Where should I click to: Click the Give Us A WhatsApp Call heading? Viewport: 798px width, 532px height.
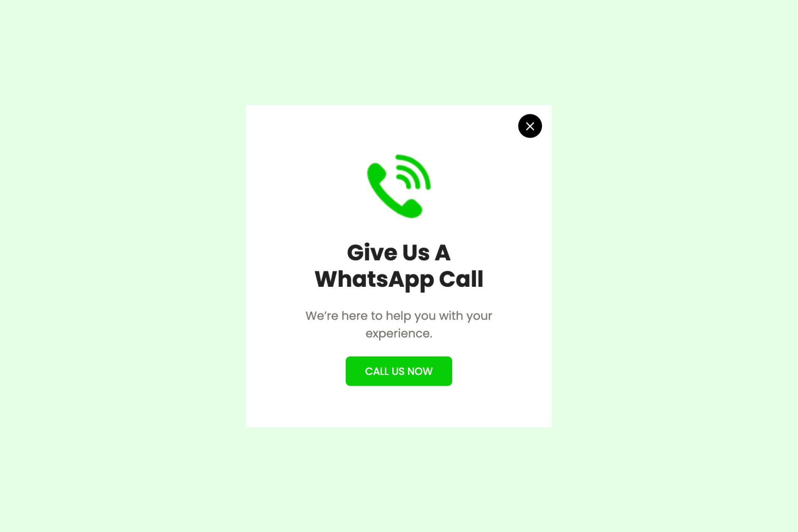click(x=399, y=266)
